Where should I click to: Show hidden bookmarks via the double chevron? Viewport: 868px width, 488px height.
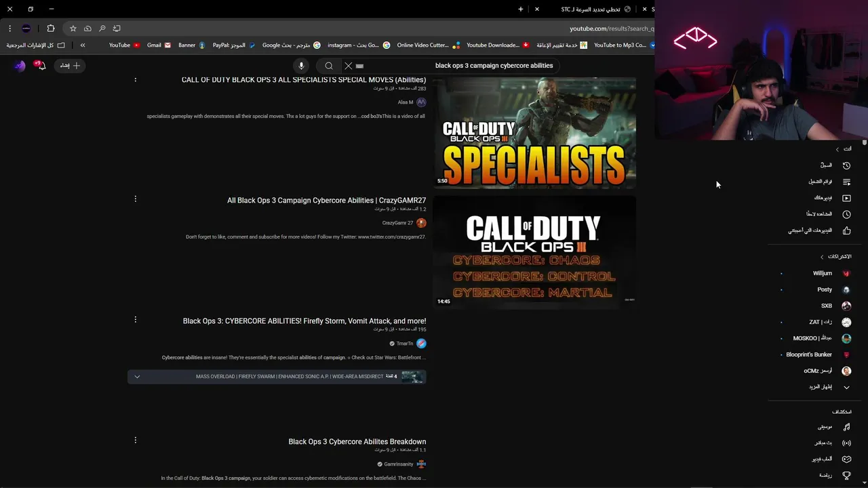click(x=83, y=45)
